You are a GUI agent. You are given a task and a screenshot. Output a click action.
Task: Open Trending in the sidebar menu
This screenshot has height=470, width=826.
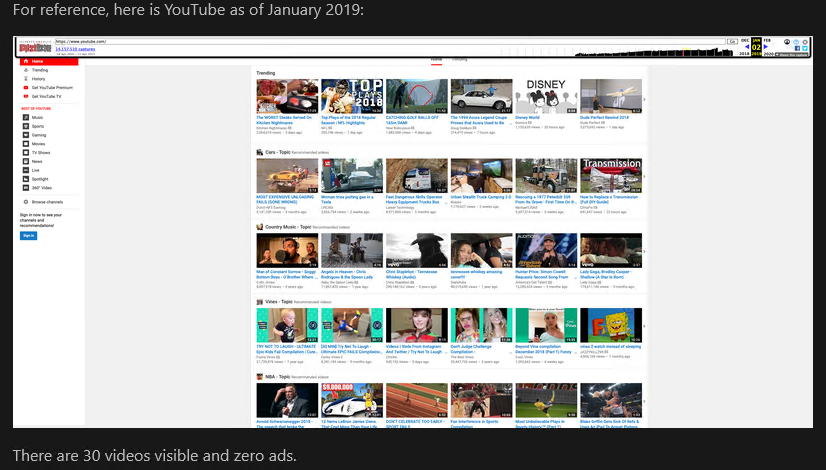click(40, 70)
